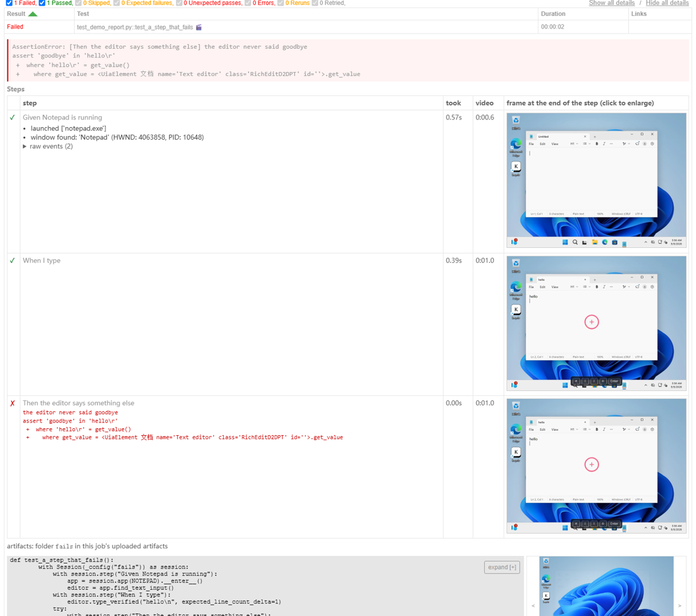Click Hide all details link

[667, 3]
